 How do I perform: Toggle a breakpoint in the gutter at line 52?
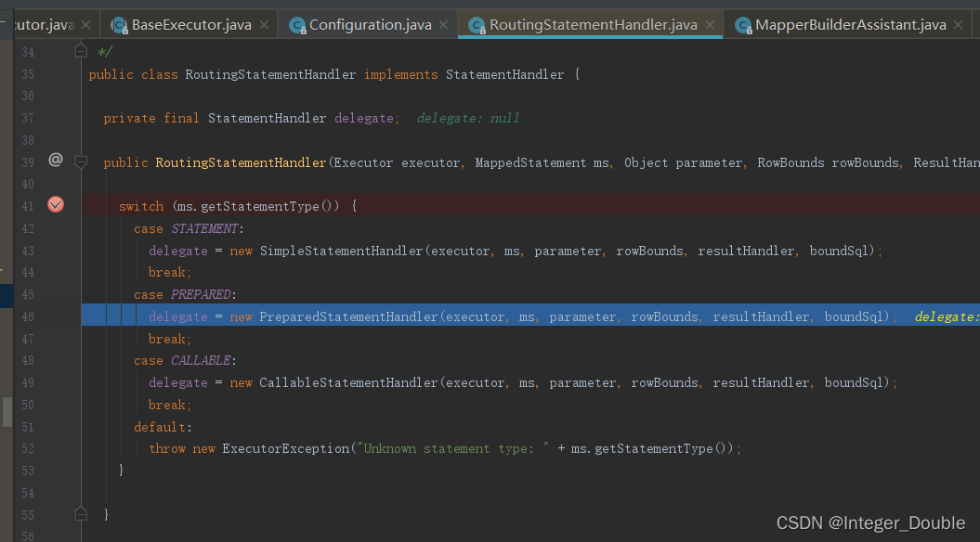[56, 448]
